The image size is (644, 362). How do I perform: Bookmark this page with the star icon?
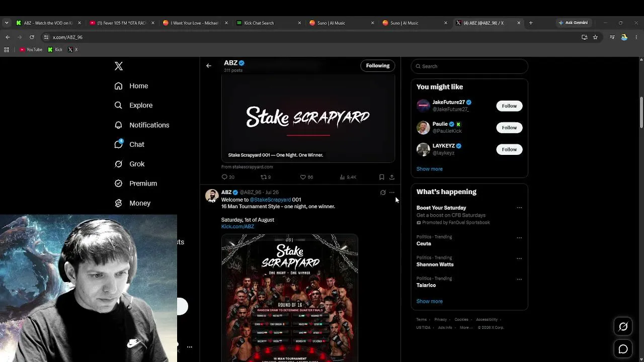pos(595,37)
